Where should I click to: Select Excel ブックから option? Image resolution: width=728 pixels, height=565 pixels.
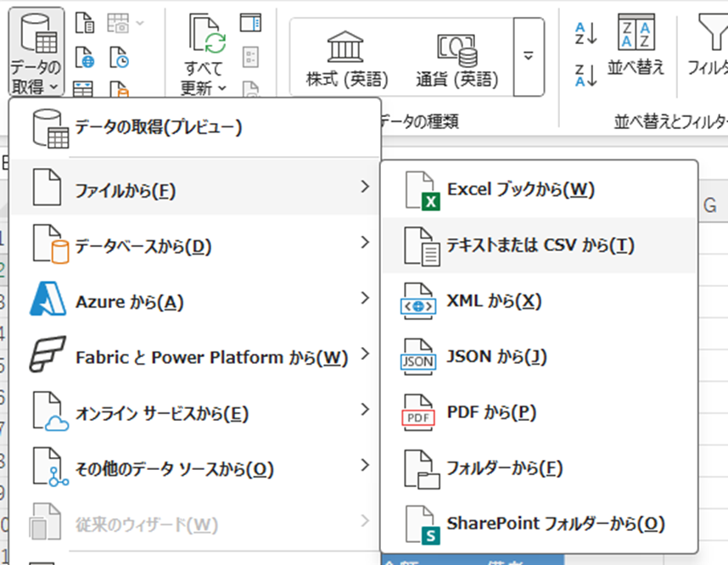coord(520,189)
